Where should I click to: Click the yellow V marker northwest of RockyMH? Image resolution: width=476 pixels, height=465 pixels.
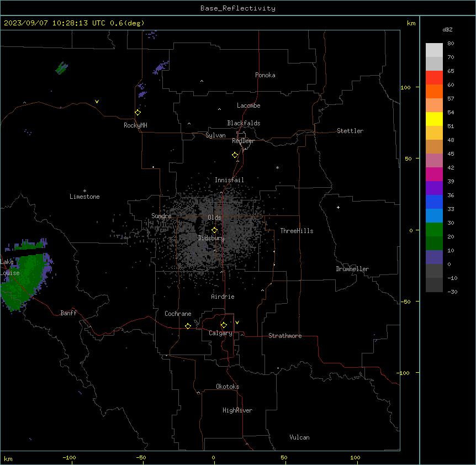click(97, 102)
